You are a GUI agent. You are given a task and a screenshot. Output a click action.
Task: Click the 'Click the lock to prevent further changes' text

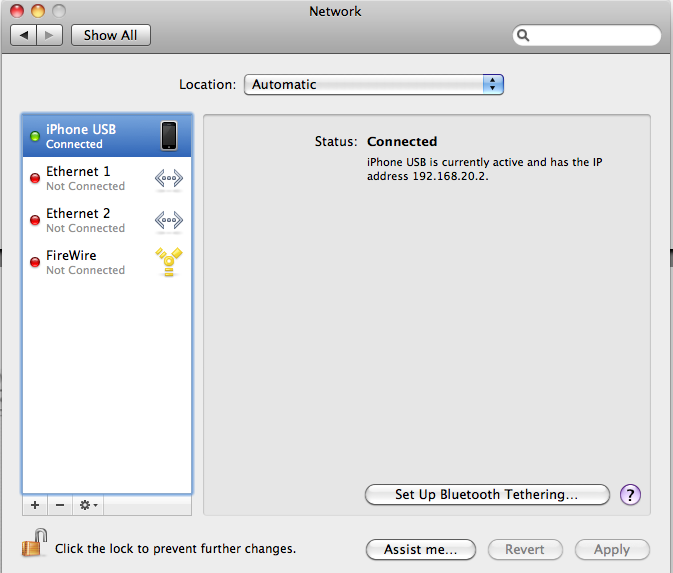(176, 549)
